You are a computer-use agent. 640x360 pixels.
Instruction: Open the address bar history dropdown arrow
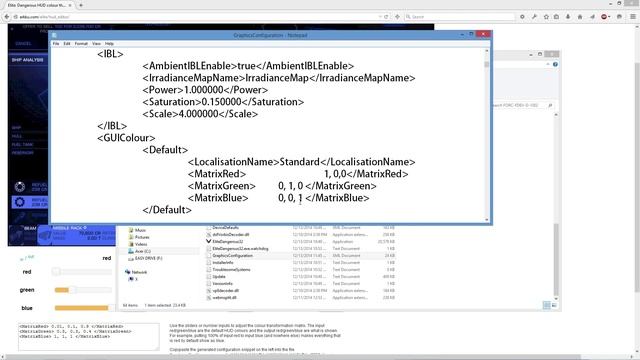point(380,17)
